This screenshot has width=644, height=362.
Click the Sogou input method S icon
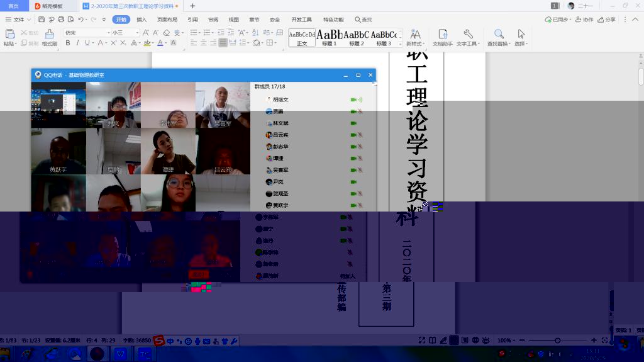point(158,341)
